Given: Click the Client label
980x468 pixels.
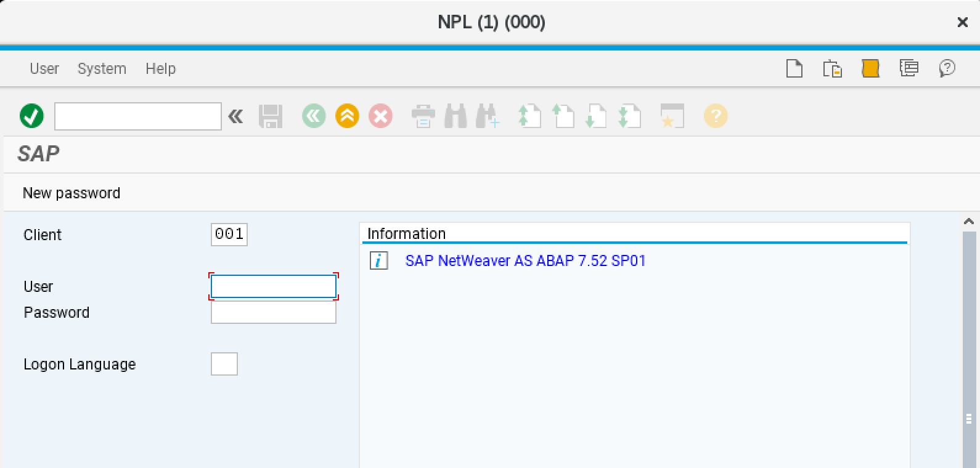Looking at the screenshot, I should pyautogui.click(x=43, y=235).
